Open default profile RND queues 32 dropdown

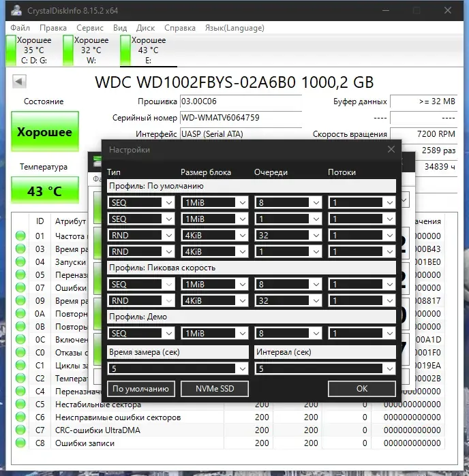tap(288, 235)
